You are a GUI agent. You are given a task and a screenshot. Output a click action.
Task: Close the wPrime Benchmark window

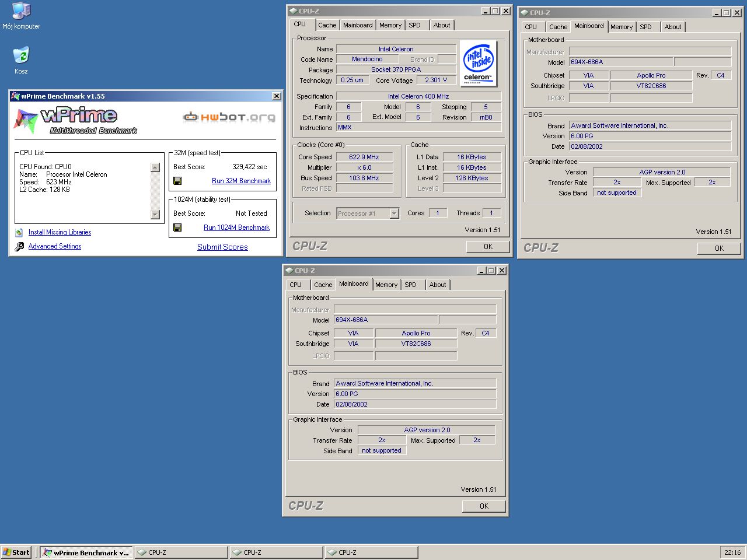[x=277, y=96]
